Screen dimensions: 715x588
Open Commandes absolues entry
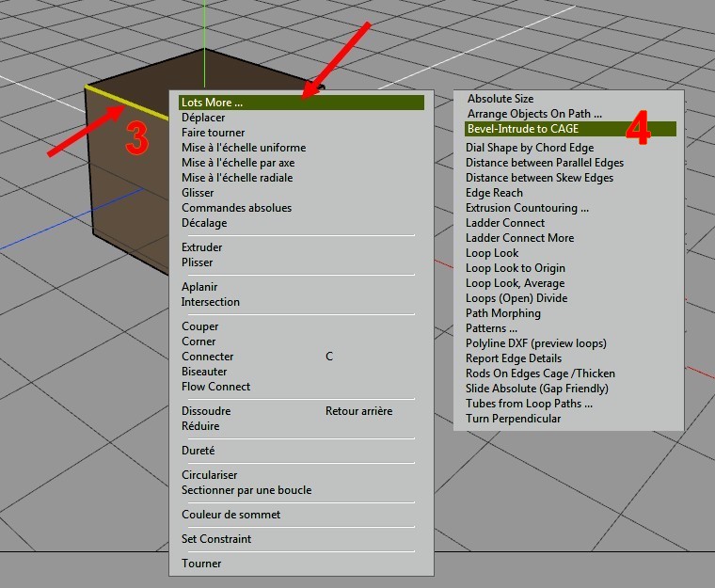point(236,208)
